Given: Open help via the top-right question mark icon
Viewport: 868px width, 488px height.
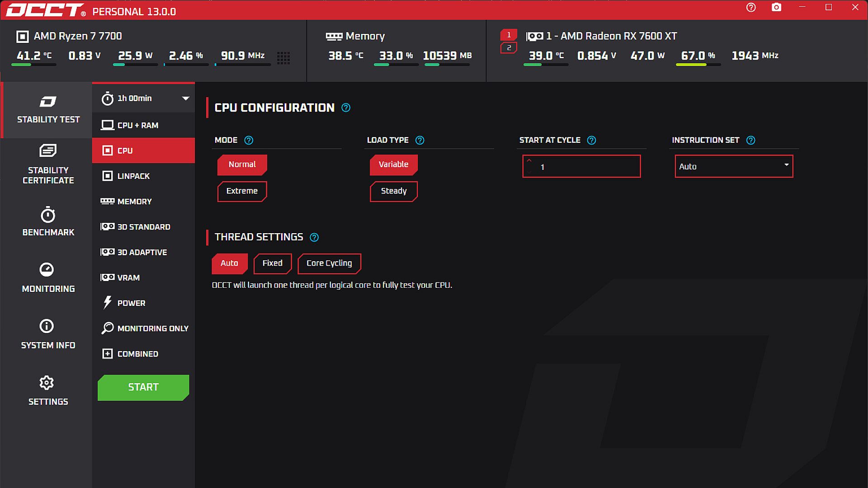Looking at the screenshot, I should (751, 7).
